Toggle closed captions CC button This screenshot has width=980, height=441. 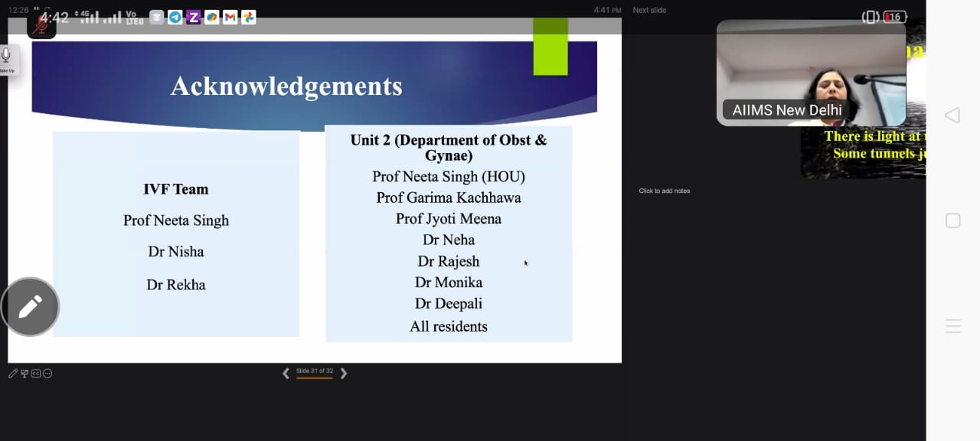36,374
